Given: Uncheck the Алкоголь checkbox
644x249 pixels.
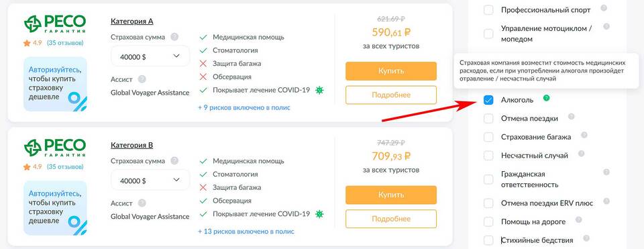Looking at the screenshot, I should click(488, 100).
